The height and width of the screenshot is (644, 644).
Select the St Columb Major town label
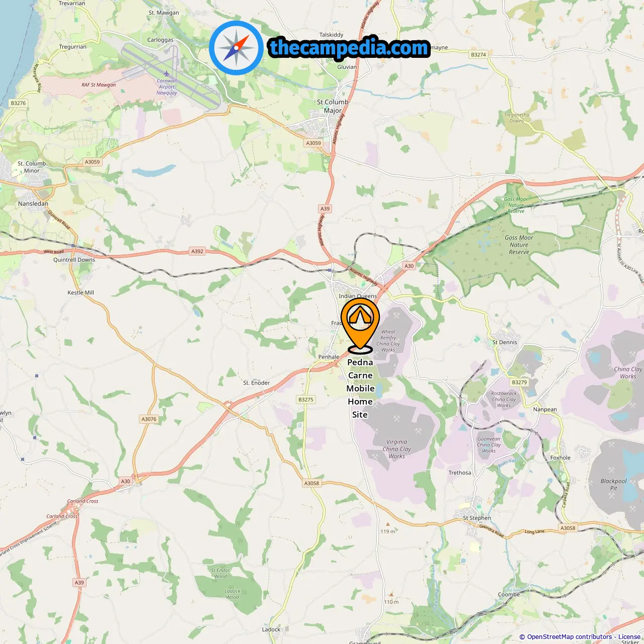pyautogui.click(x=333, y=106)
